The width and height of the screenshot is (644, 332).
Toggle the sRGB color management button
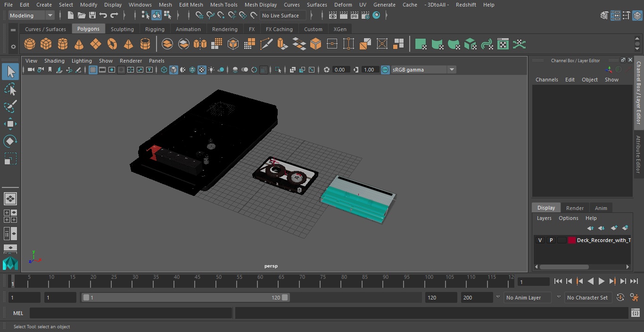click(x=385, y=70)
